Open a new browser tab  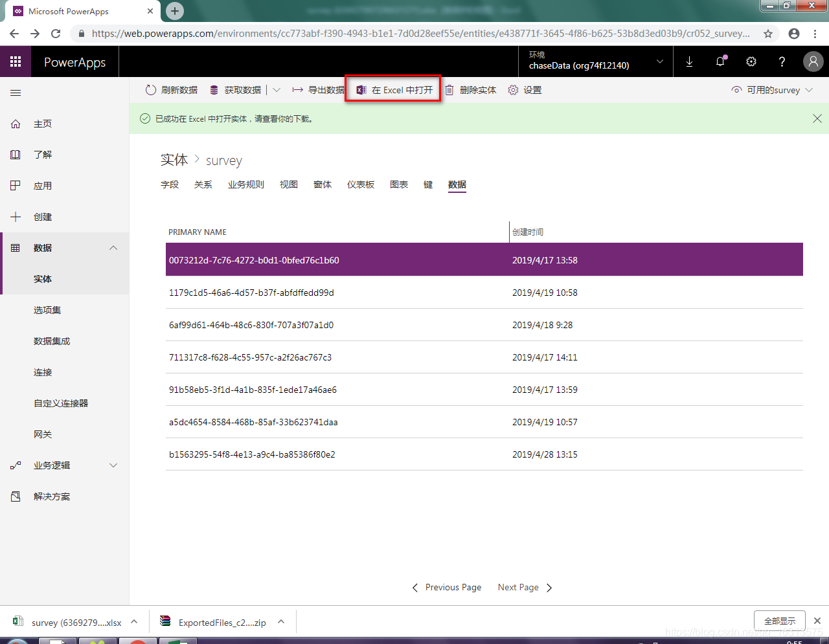click(x=175, y=10)
